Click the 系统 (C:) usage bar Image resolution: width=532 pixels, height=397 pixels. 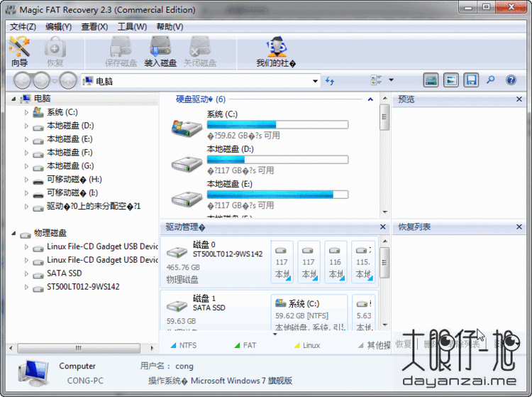(277, 124)
